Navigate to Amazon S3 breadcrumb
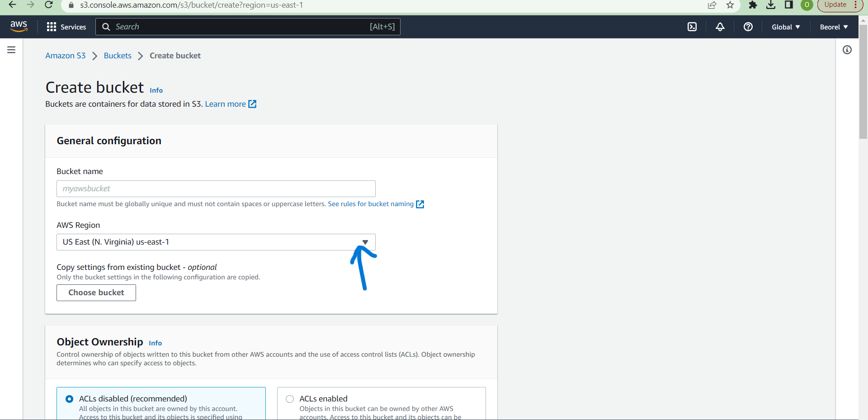 point(66,56)
